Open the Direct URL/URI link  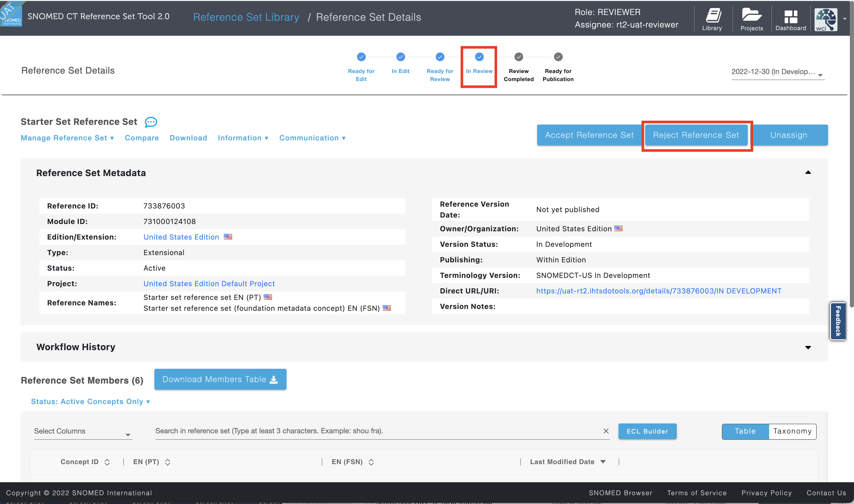click(659, 291)
